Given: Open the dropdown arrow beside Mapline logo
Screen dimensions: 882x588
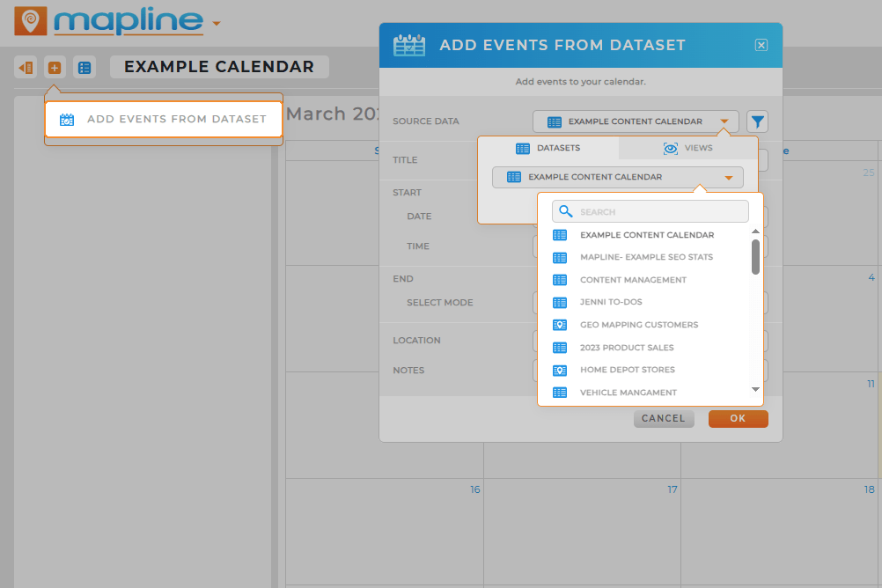Looking at the screenshot, I should pyautogui.click(x=216, y=24).
